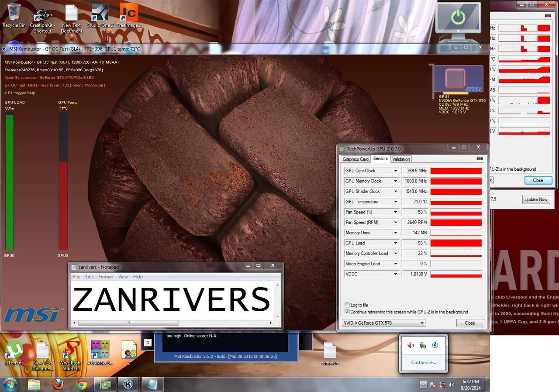Click the Safely Remove Hardware tray icon
The width and height of the screenshot is (559, 392).
coord(423,345)
